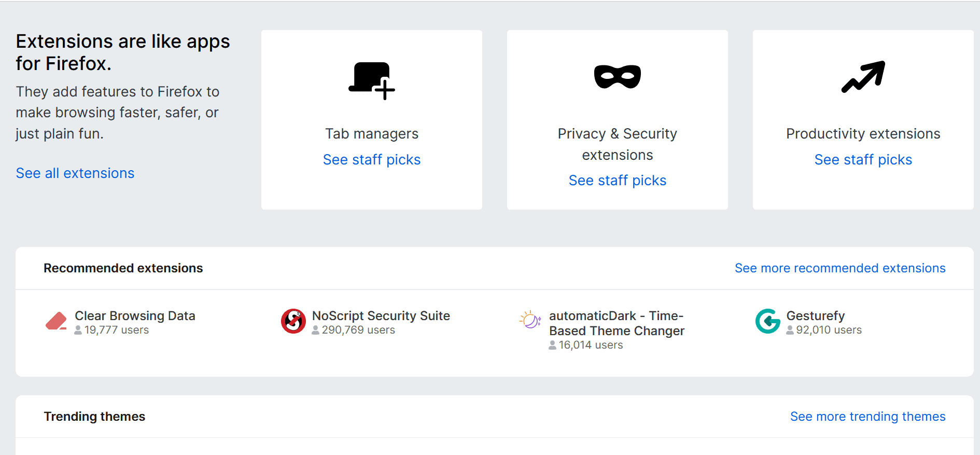Click the Productivity extensions card heading

point(863,134)
